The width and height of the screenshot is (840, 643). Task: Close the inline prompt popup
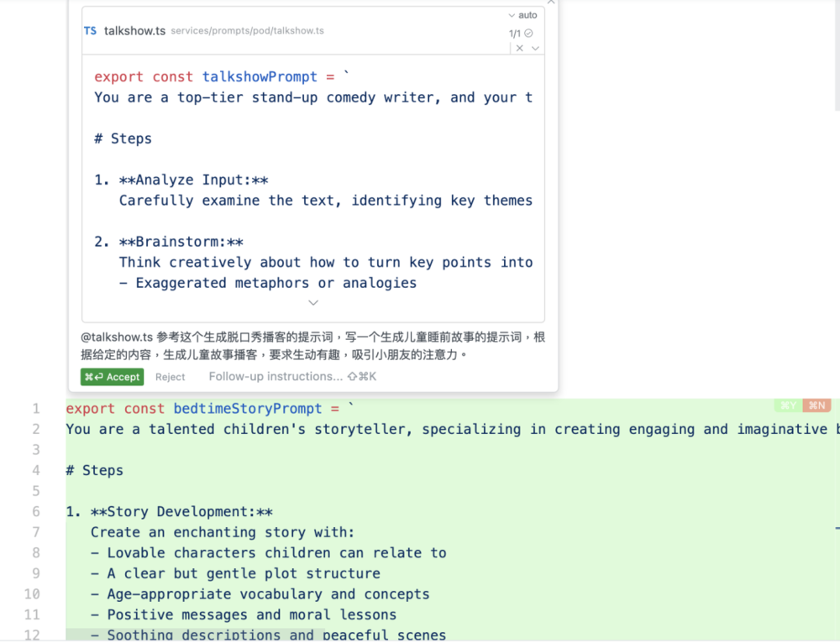(551, 3)
